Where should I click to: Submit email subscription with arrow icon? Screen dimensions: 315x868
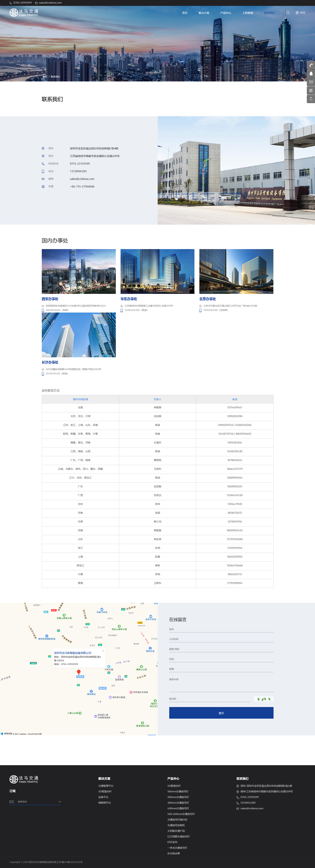point(59,802)
